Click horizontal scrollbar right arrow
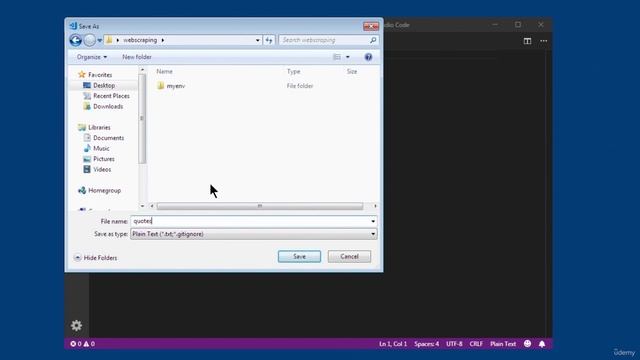The image size is (640, 360). click(x=375, y=206)
